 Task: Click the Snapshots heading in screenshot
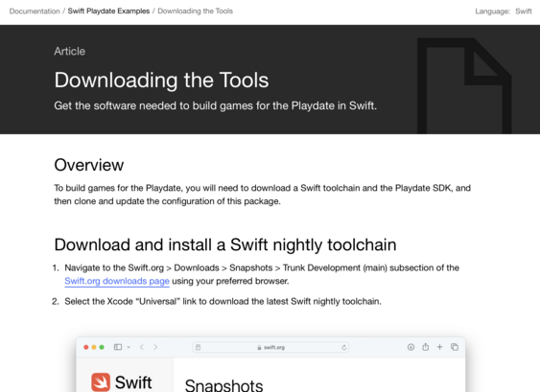click(x=223, y=385)
